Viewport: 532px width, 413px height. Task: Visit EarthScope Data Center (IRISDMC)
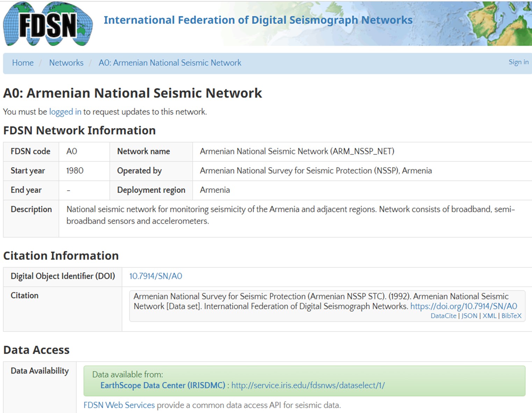pos(163,385)
